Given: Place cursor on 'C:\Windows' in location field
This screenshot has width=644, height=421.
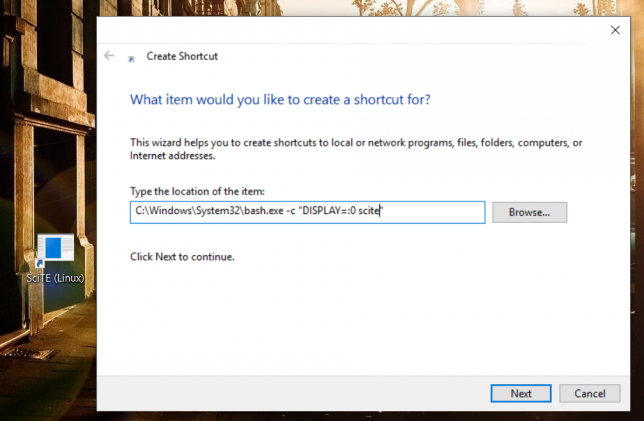Looking at the screenshot, I should (160, 212).
